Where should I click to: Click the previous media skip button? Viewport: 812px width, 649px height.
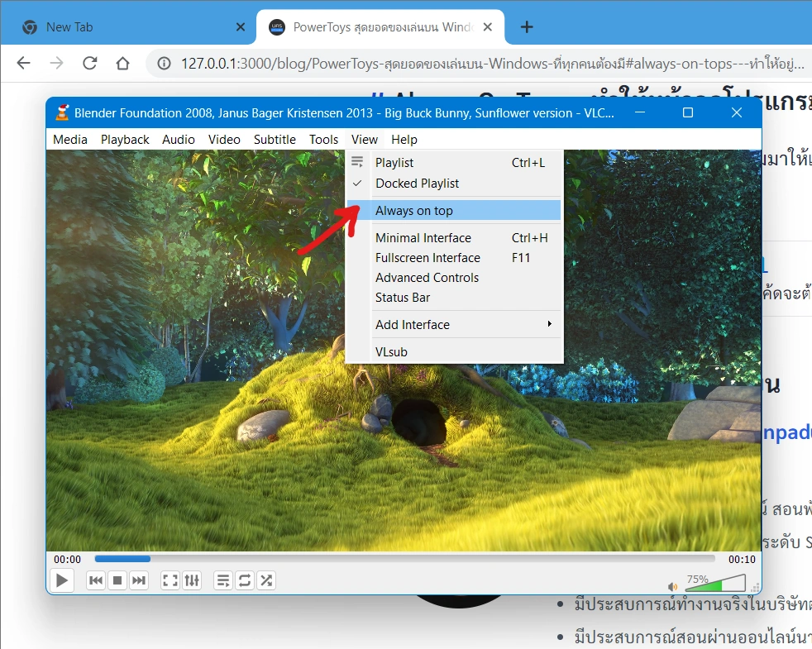click(x=96, y=580)
